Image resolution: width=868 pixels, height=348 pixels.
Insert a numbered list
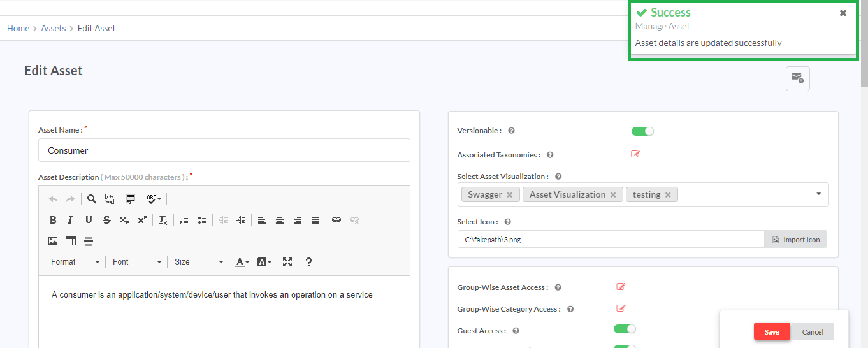[184, 220]
